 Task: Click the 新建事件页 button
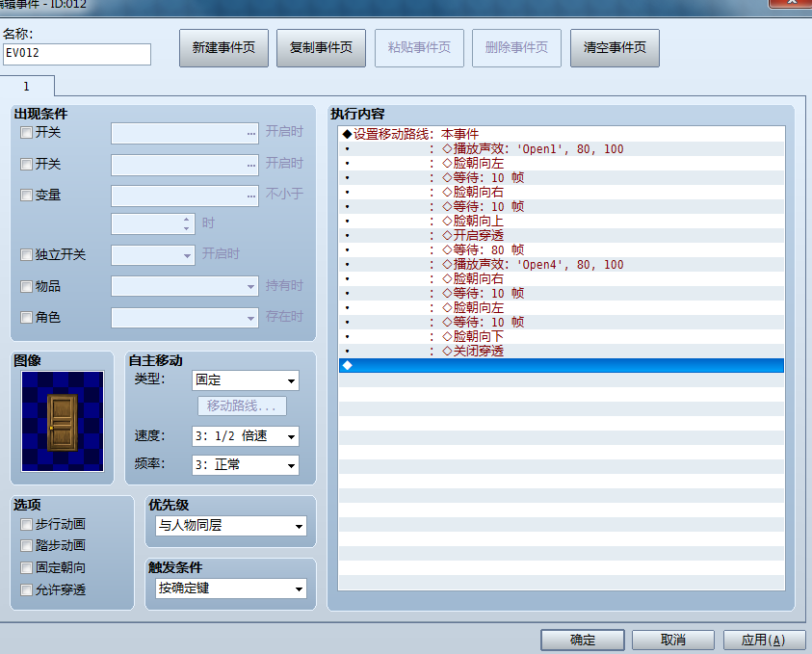(223, 48)
